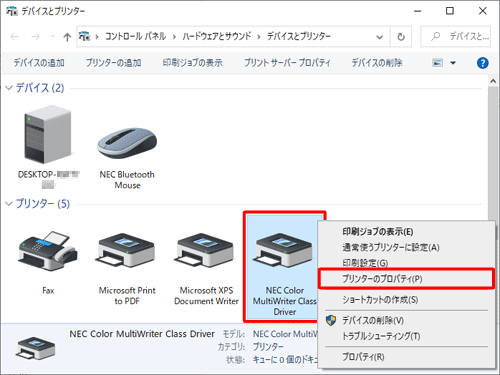The image size is (500, 375).
Task: Go back with the left arrow
Action: click(14, 37)
